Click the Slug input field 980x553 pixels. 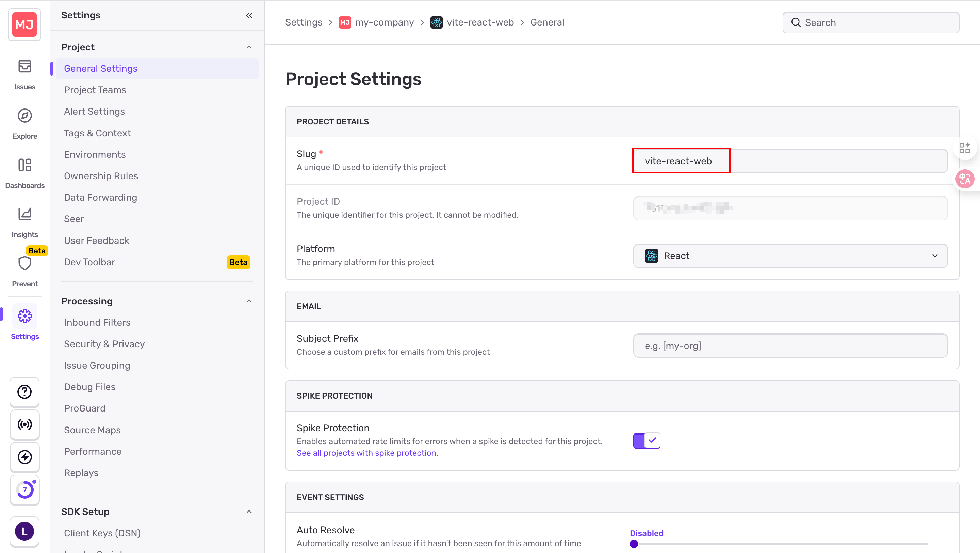(790, 161)
